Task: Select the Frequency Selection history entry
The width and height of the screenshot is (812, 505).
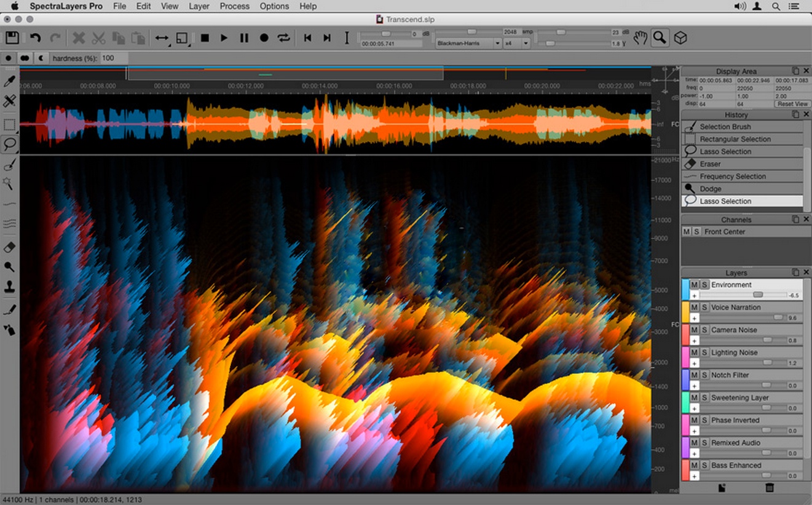Action: tap(743, 177)
